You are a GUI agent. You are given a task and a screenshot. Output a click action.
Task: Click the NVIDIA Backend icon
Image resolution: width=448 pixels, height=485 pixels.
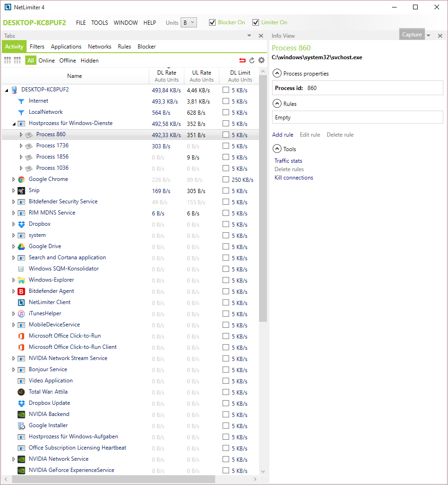pyautogui.click(x=21, y=415)
